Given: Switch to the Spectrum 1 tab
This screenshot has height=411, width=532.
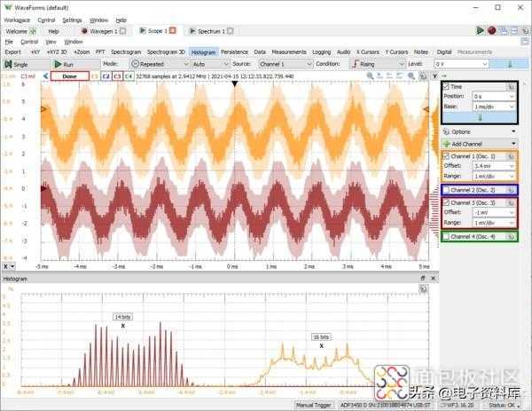Looking at the screenshot, I should coord(209,30).
